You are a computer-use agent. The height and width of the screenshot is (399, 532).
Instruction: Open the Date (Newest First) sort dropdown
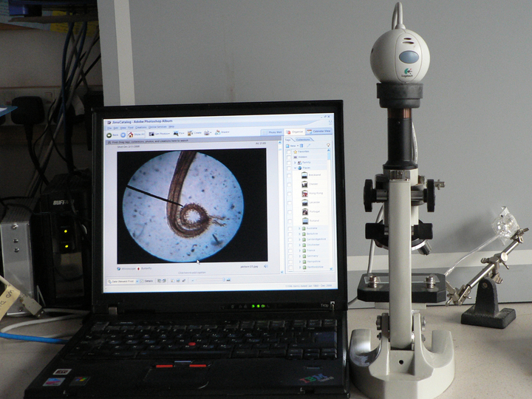[123, 282]
